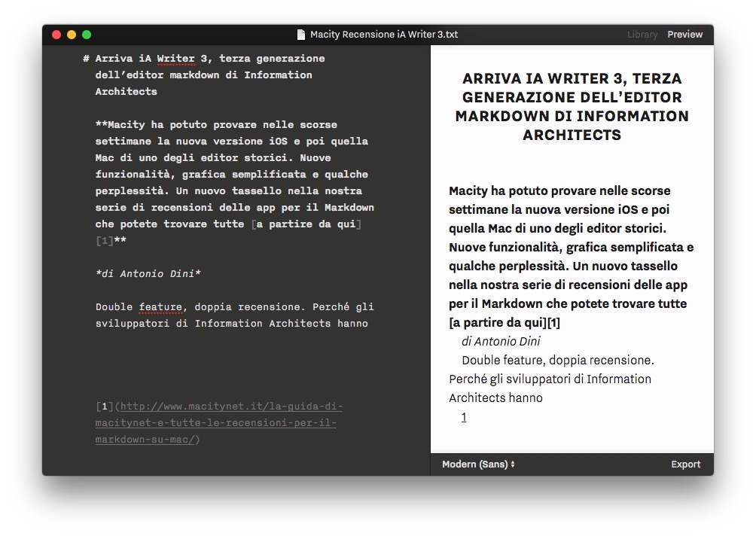Click the *di Antonio Dini* line in the editor
This screenshot has height=536, width=756.
[148, 274]
